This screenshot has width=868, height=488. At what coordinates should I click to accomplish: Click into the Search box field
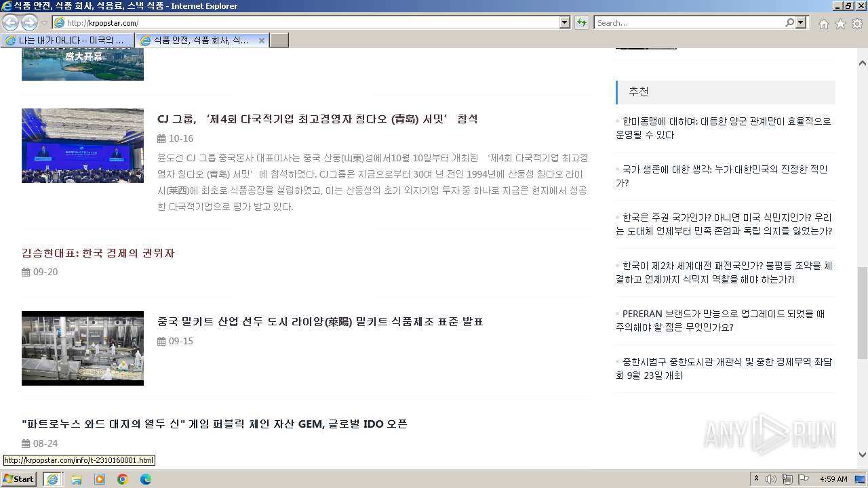pos(688,22)
